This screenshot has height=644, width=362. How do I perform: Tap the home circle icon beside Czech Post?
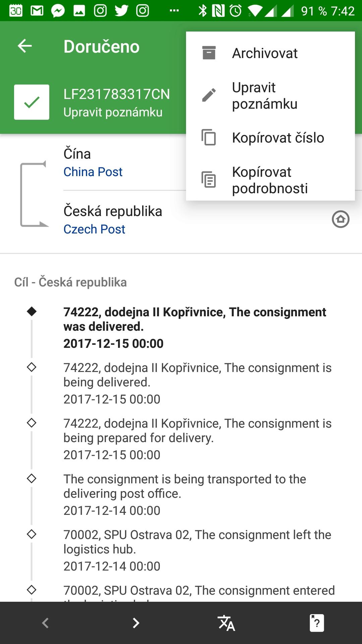click(341, 219)
